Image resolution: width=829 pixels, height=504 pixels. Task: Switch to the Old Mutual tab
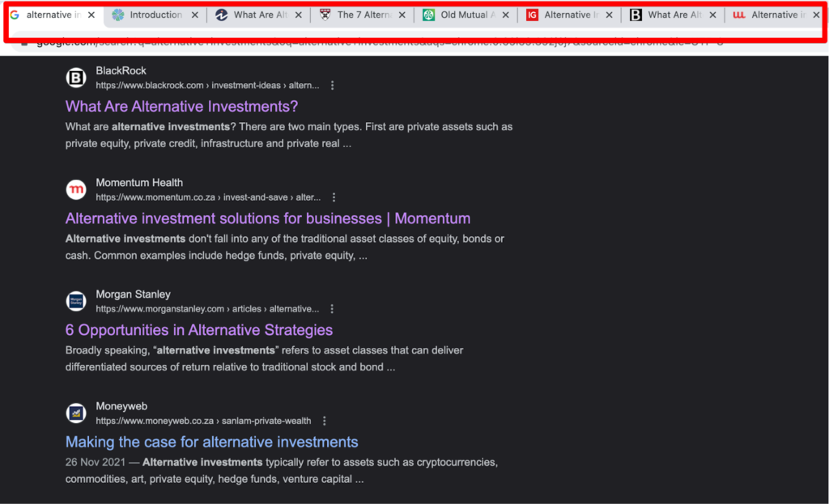[465, 15]
